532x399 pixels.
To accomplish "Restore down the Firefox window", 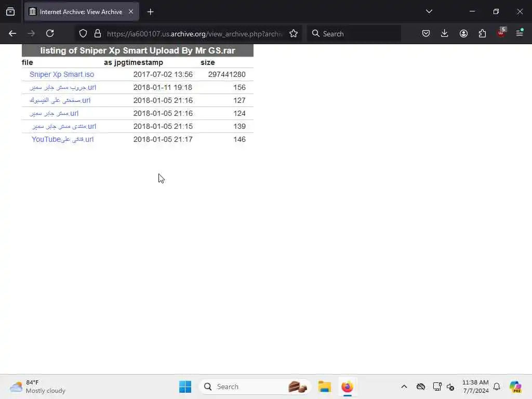I will click(x=496, y=11).
